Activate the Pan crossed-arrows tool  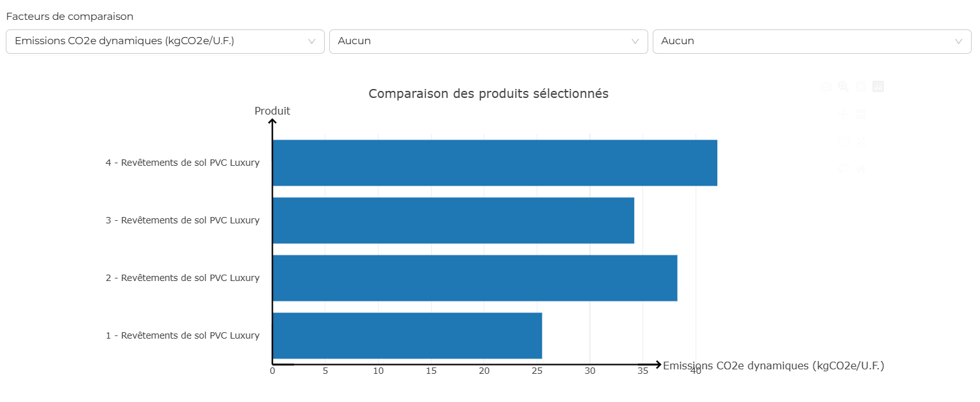coord(844,114)
